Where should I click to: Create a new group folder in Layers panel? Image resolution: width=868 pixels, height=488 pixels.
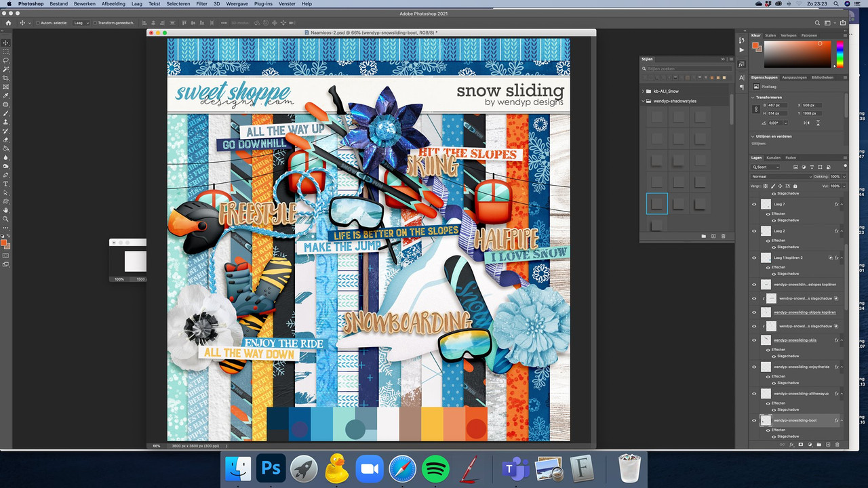819,445
